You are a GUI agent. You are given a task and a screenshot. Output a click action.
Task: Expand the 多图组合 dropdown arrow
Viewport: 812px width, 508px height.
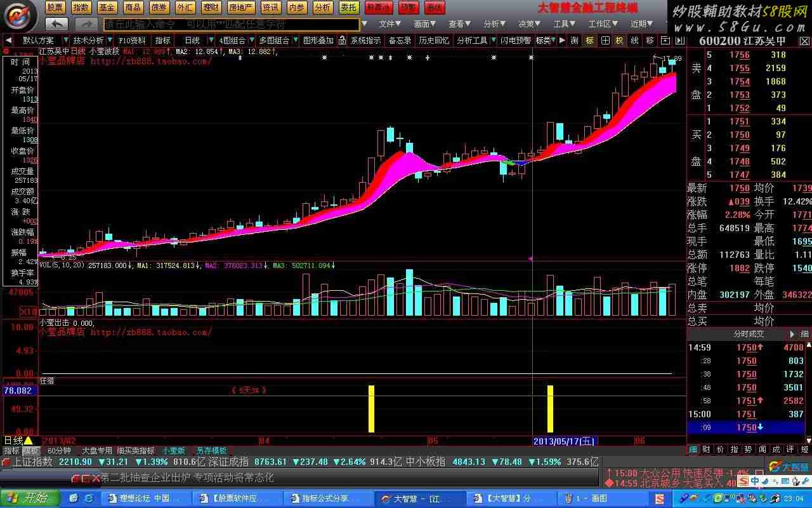point(294,40)
